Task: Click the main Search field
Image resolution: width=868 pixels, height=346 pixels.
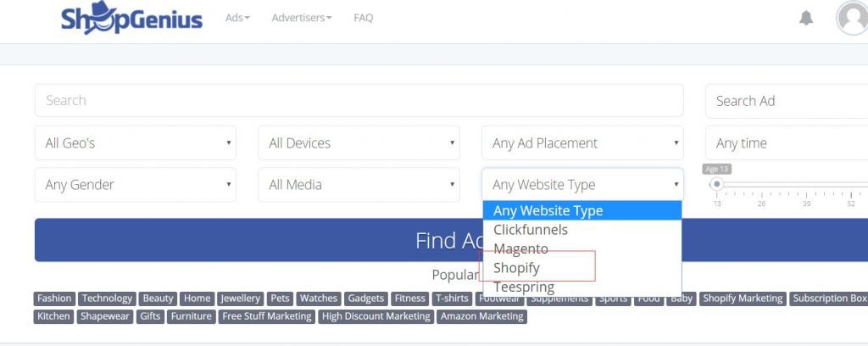Action: (359, 100)
